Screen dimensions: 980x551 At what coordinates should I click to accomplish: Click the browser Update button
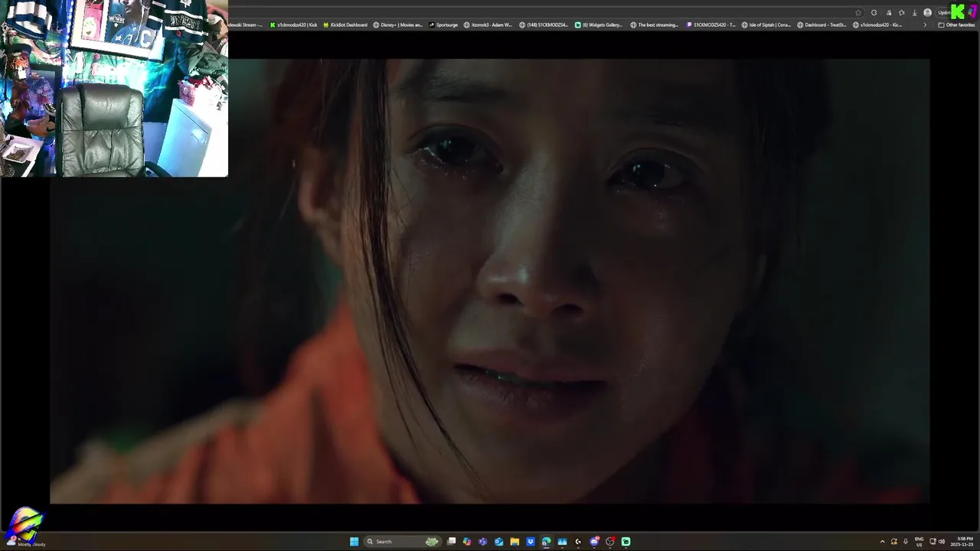click(944, 12)
